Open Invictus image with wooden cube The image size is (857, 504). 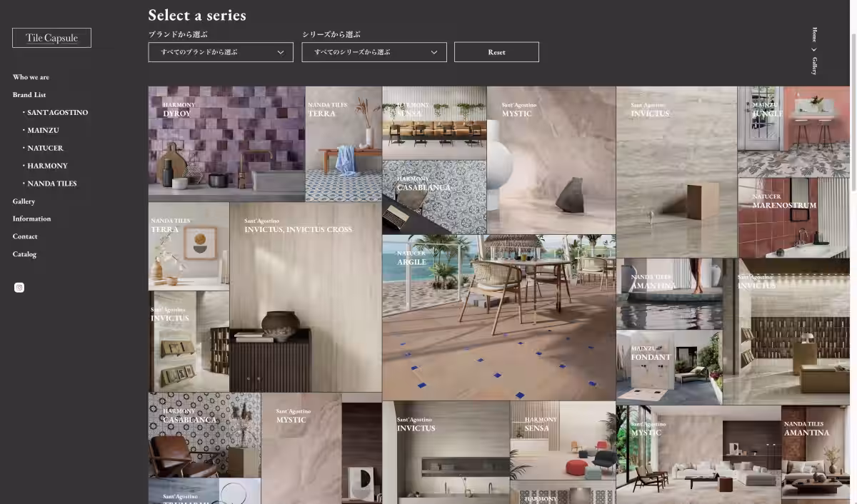click(676, 172)
